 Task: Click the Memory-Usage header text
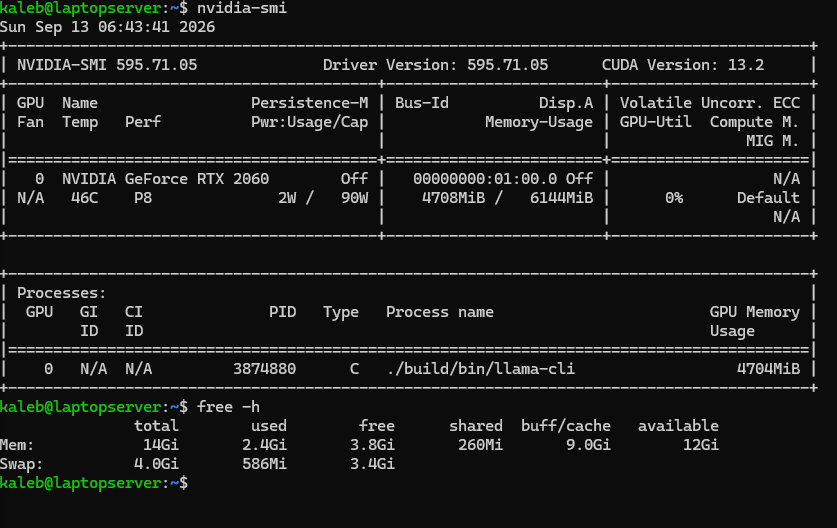click(x=539, y=122)
